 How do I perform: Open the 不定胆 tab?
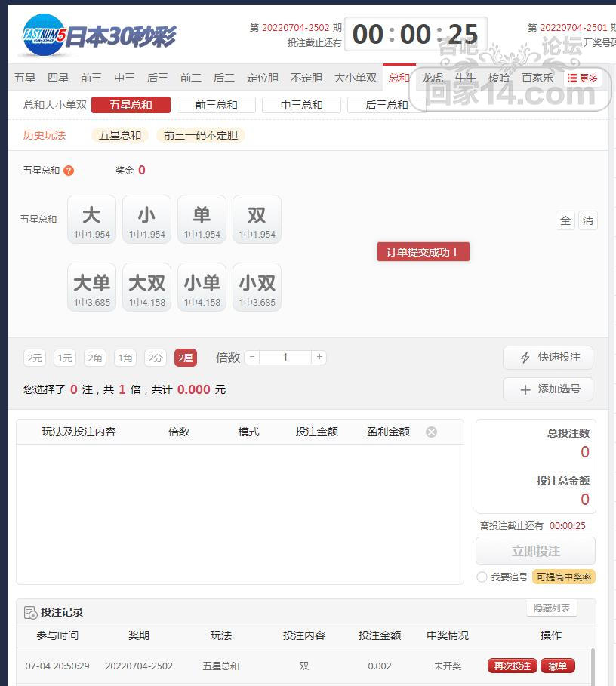coord(306,78)
